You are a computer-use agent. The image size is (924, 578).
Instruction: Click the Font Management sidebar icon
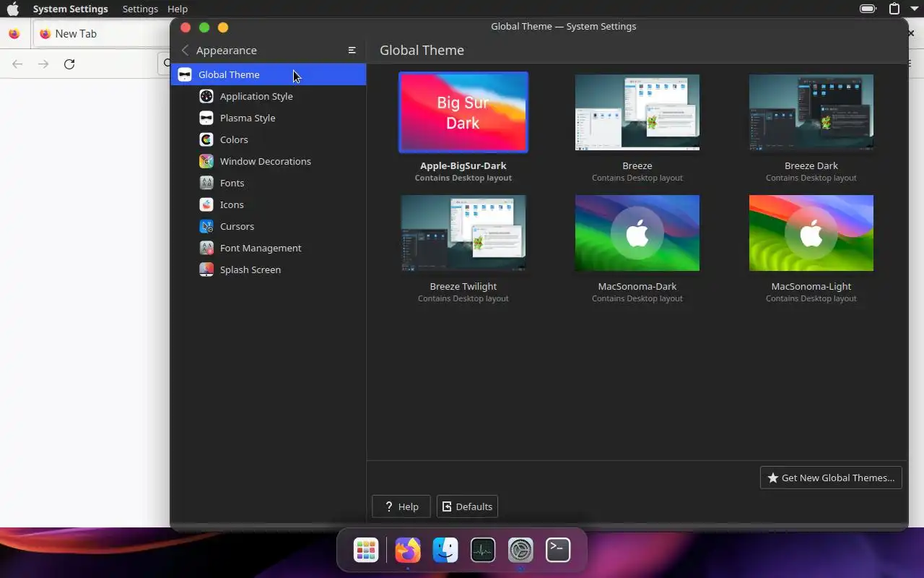pos(206,248)
